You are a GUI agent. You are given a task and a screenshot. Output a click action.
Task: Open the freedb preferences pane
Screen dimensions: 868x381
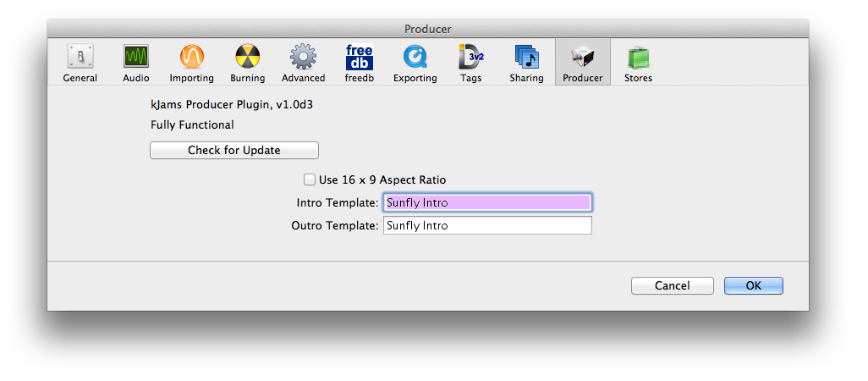click(360, 63)
